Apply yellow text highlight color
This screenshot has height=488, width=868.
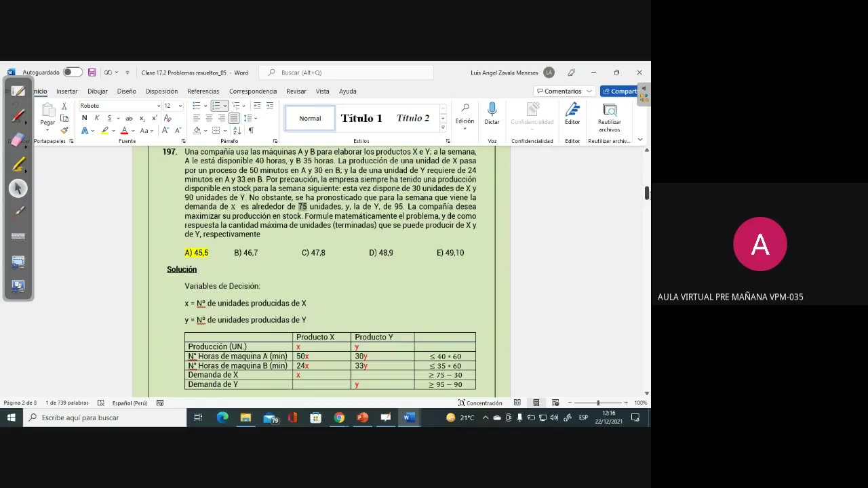tap(104, 130)
